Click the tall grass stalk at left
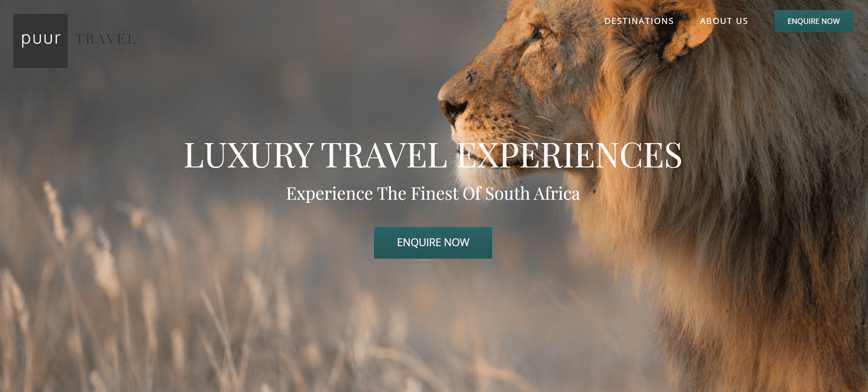This screenshot has height=392, width=868. (54, 212)
